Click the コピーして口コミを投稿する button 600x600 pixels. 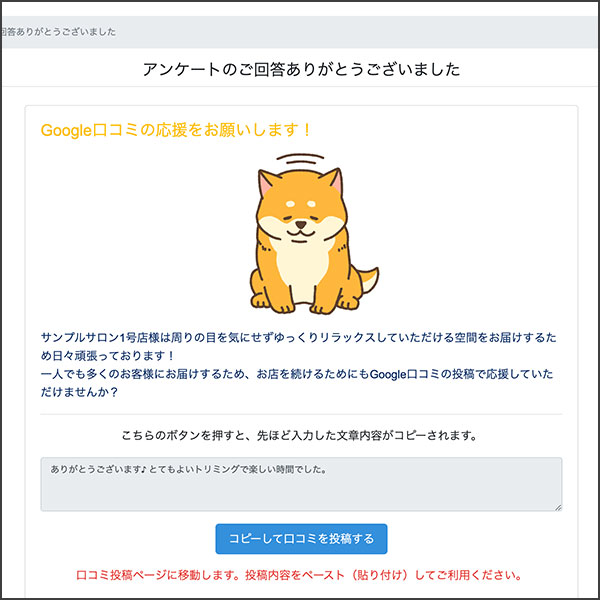pyautogui.click(x=301, y=539)
